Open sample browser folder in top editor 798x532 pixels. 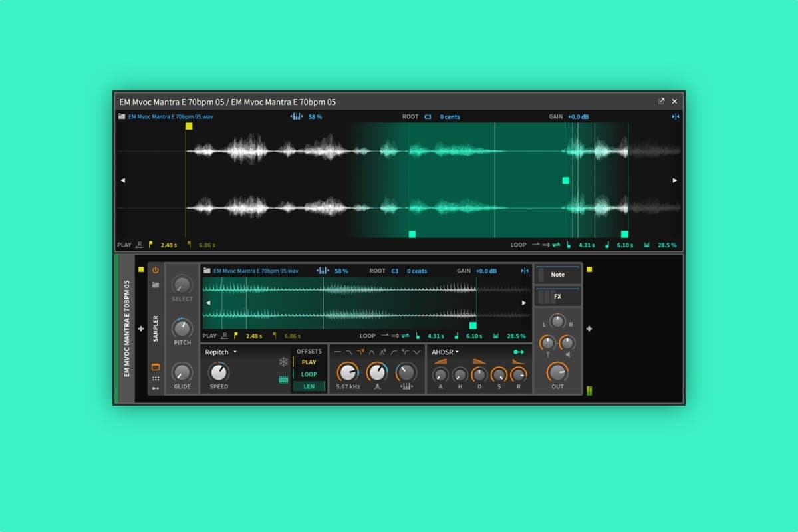coord(122,116)
